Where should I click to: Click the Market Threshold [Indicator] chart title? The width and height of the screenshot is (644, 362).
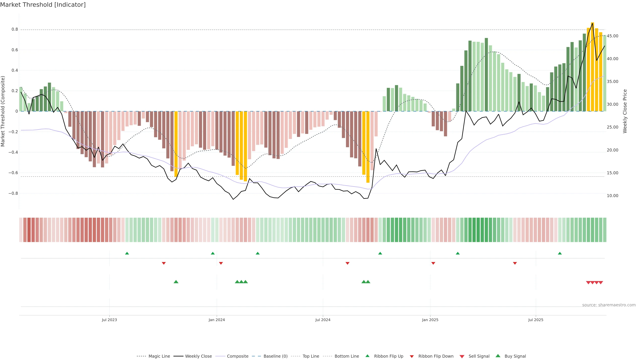(x=43, y=5)
